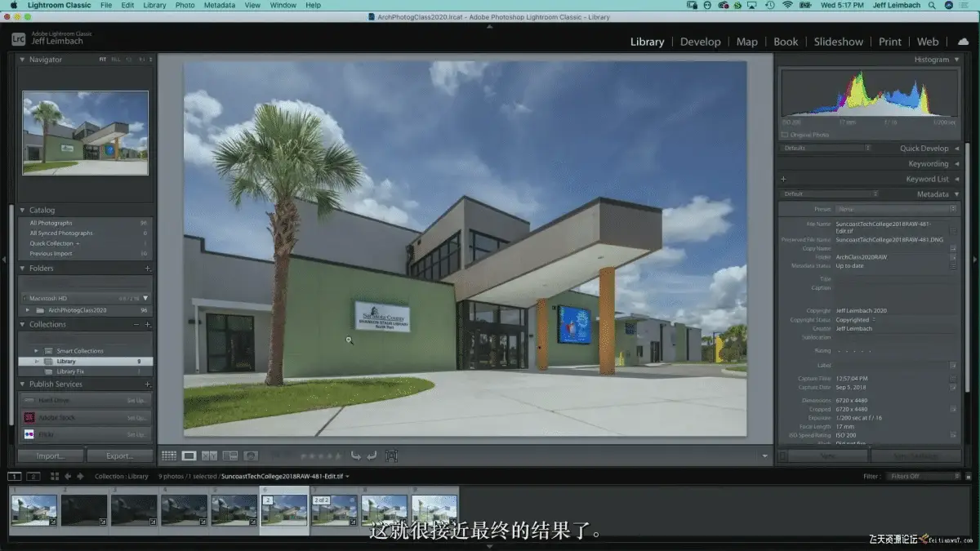Image resolution: width=980 pixels, height=551 pixels.
Task: Expand the Keywording panel
Action: tap(956, 163)
